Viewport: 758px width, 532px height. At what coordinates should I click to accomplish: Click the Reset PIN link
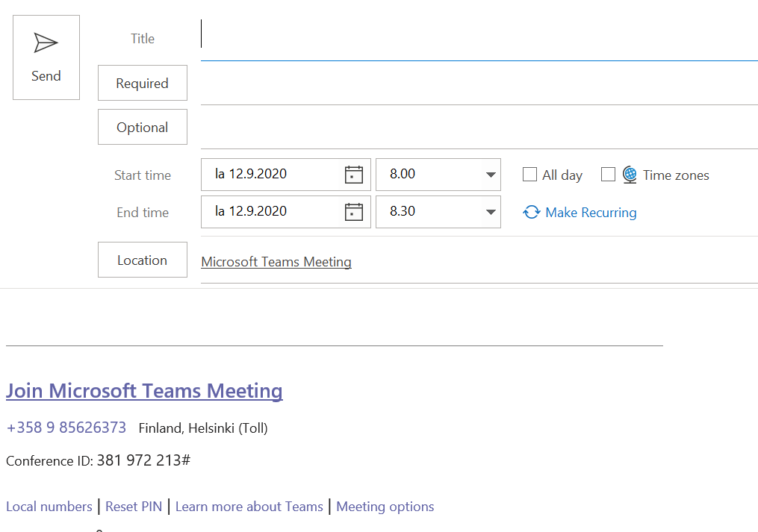pos(134,507)
